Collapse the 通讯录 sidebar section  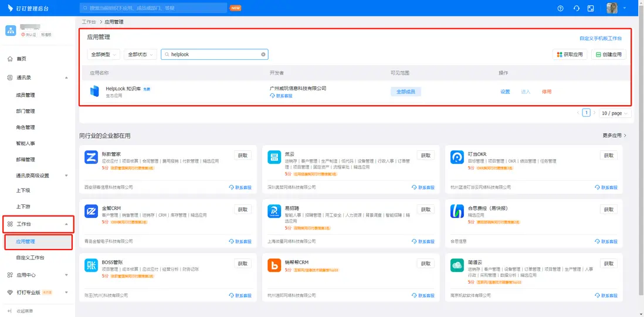66,77
